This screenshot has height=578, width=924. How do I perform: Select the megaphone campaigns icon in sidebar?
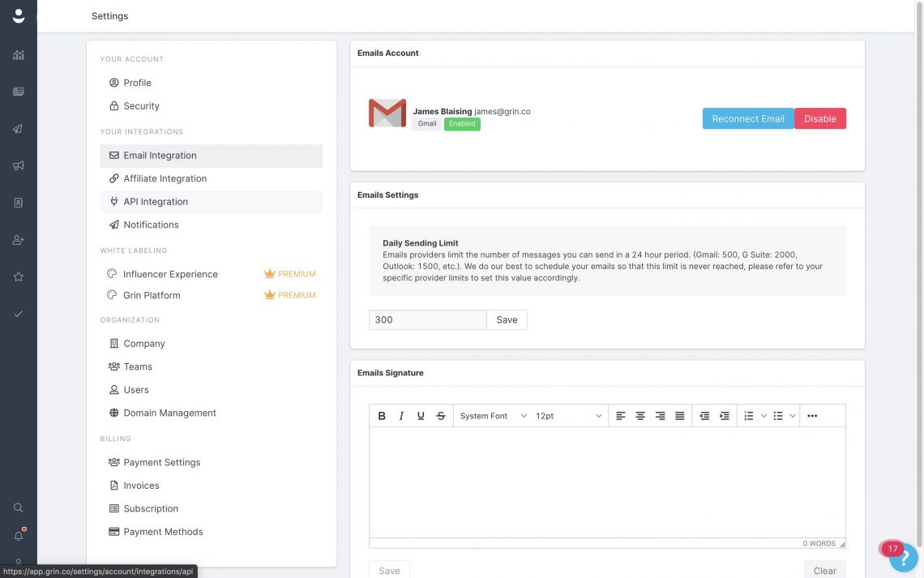click(x=18, y=165)
